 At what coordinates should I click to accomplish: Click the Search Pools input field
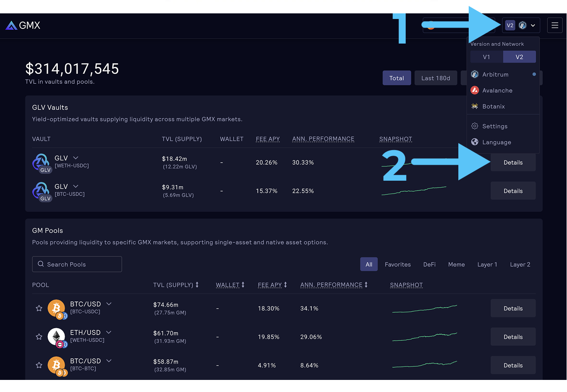pos(77,264)
